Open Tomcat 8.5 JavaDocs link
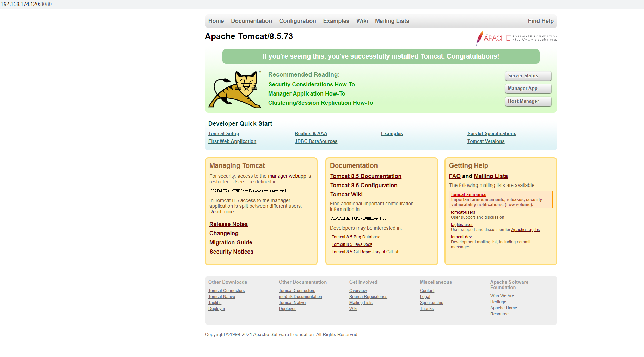This screenshot has width=644, height=357. click(352, 245)
